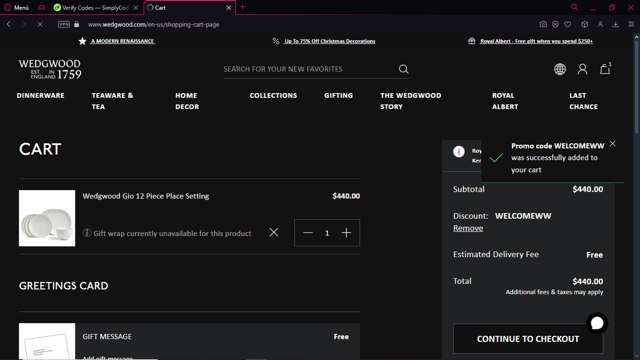Open browser profile account icon
640x360 pixels.
600,24
